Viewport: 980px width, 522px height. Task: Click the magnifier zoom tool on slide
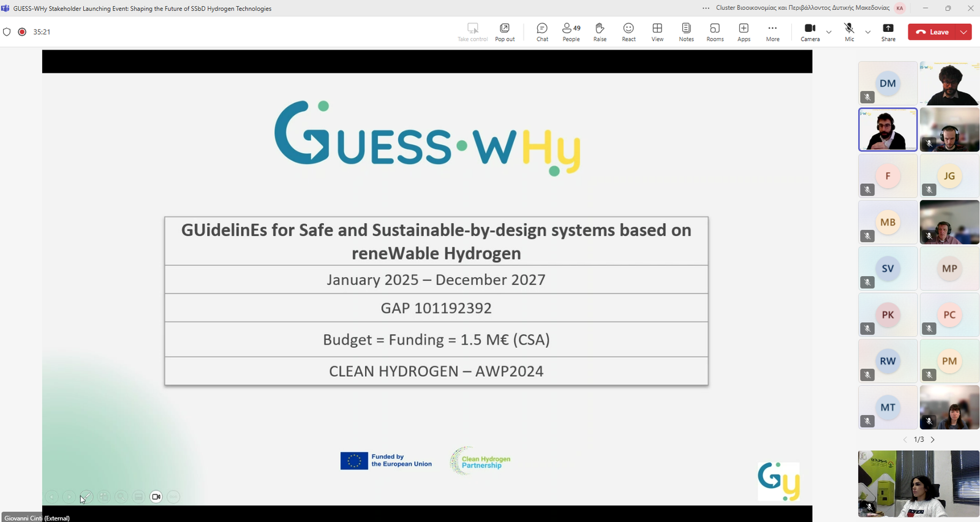[121, 497]
